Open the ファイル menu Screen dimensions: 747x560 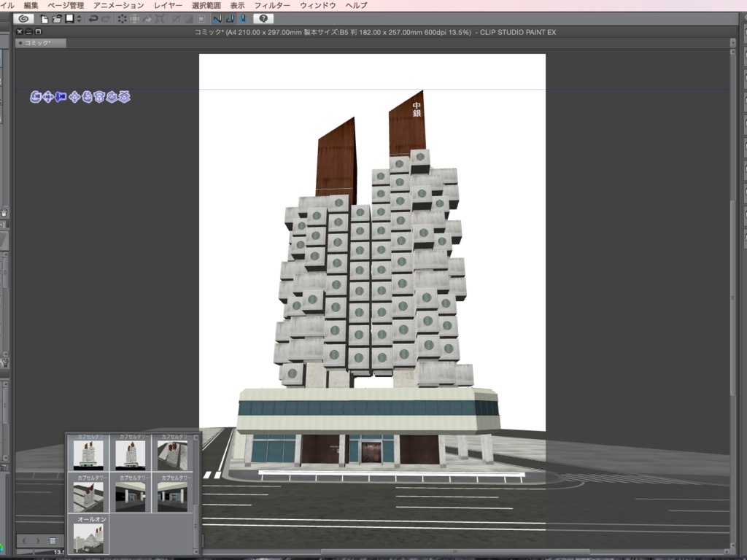pyautogui.click(x=6, y=4)
